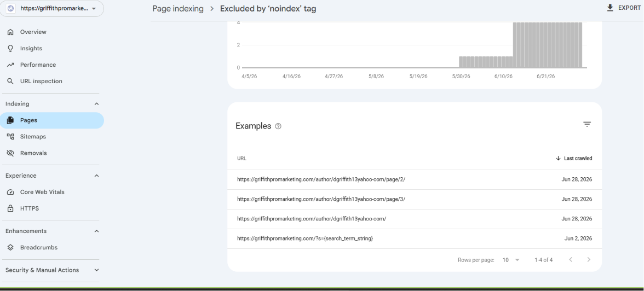Click the 1-4 of 4 pagination text
Screen dimensions: 644x291
(543, 260)
